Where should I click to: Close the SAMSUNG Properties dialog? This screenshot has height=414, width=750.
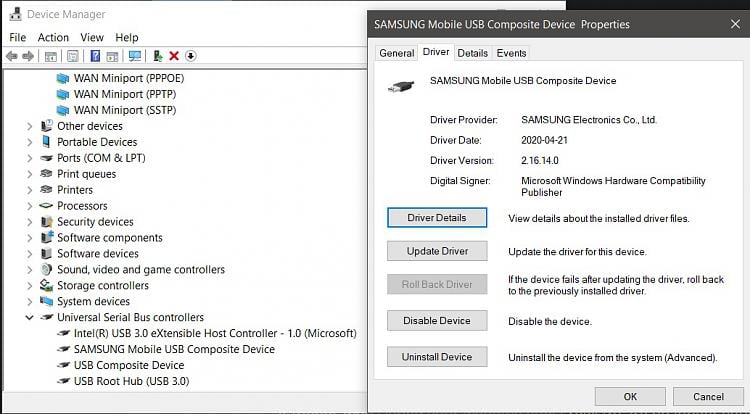click(x=735, y=24)
